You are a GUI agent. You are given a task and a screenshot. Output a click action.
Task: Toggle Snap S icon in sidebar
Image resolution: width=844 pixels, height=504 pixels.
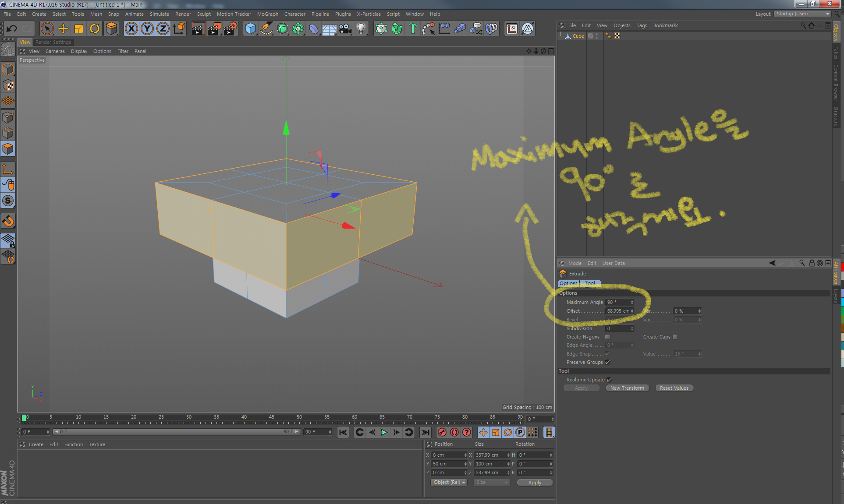coord(8,201)
